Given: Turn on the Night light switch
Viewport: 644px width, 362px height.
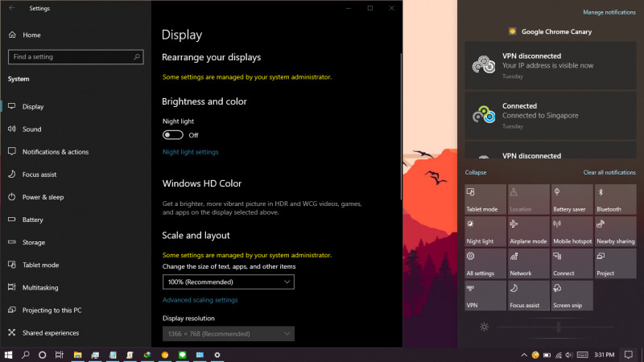Looking at the screenshot, I should (x=172, y=134).
